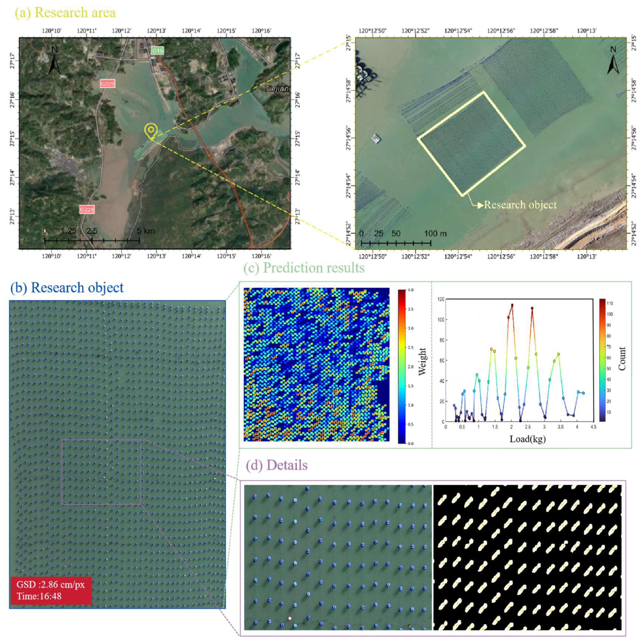Image resolution: width=644 pixels, height=644 pixels.
Task: Click the green G15 highway sign
Action: (157, 50)
